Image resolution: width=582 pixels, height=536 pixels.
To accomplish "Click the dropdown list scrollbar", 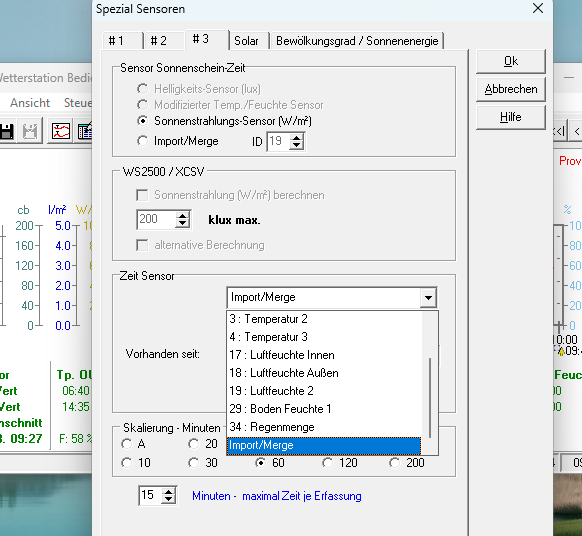I will [430, 382].
